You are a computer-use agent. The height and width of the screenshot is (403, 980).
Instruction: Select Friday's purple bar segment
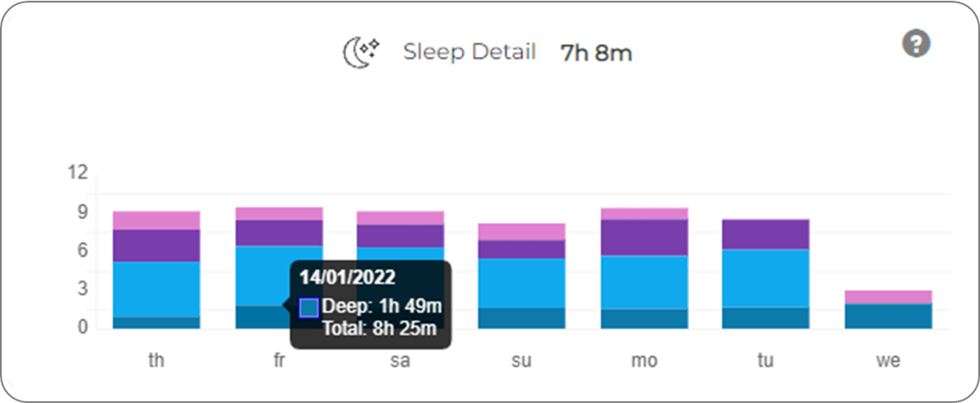(x=278, y=233)
